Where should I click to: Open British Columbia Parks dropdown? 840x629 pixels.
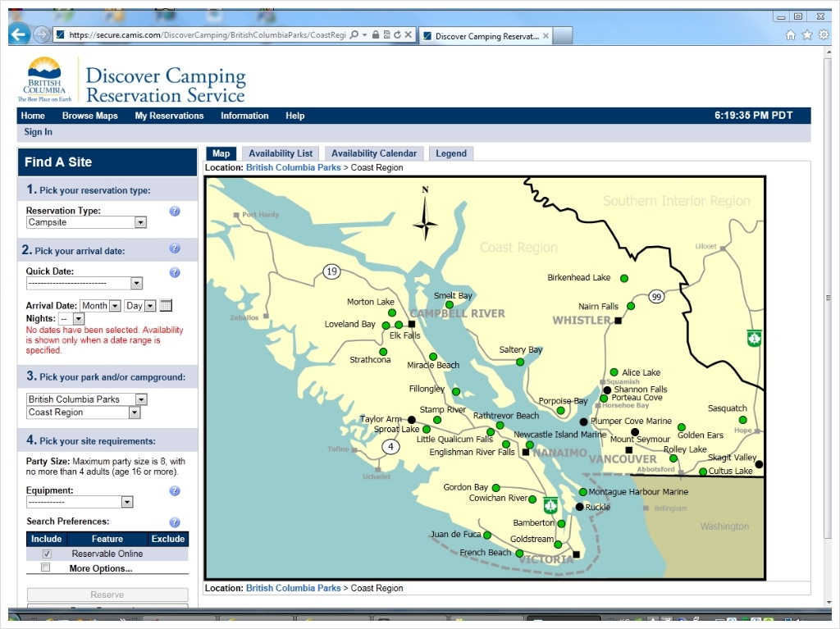point(87,399)
